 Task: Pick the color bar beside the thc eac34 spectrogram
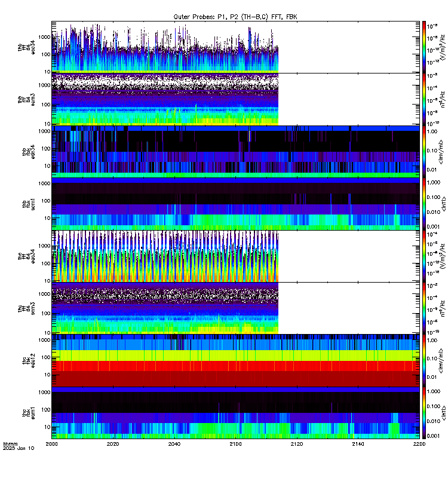pos(424,256)
